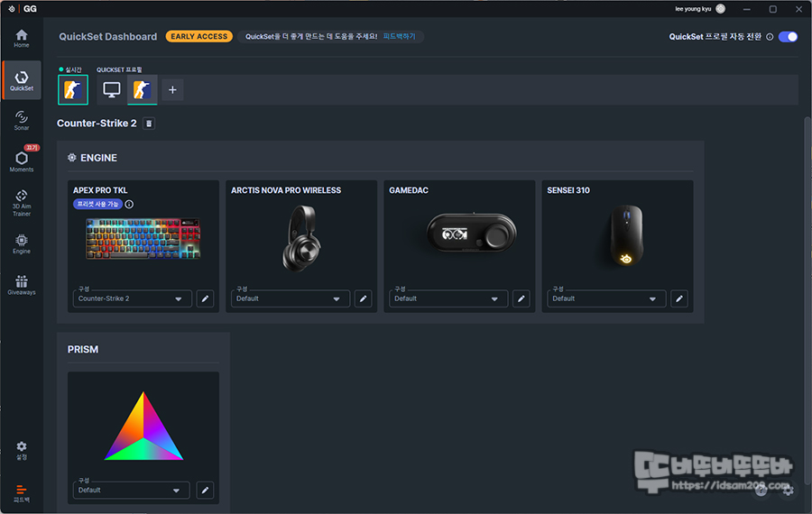Click the Counter-Strike 2 profile name
This screenshot has width=812, height=514.
pos(97,124)
